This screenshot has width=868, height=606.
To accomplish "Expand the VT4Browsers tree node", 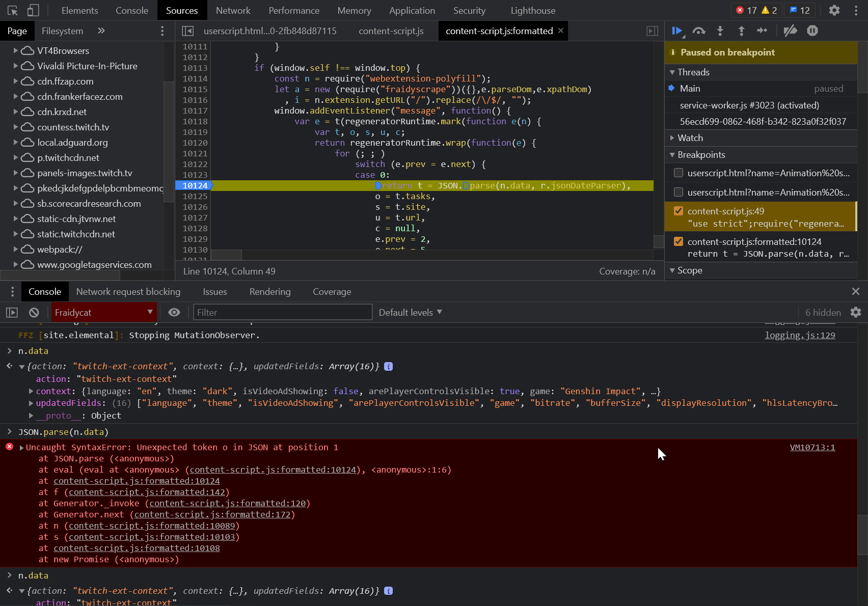I will coord(16,51).
